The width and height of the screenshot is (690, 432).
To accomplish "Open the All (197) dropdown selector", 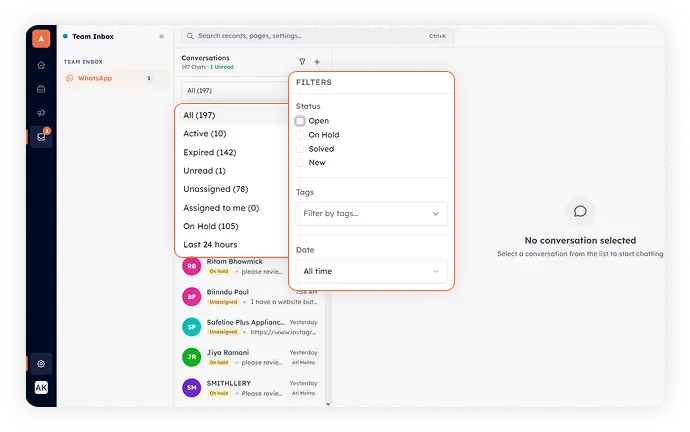I will point(235,91).
